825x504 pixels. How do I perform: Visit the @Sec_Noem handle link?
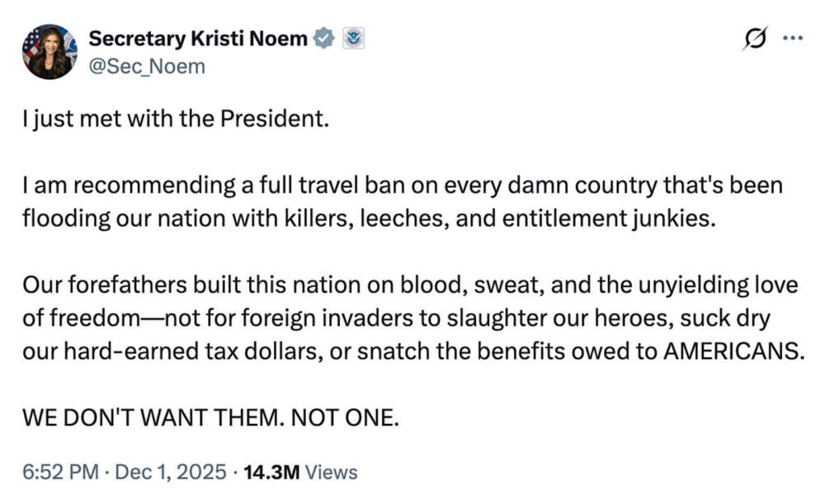click(146, 66)
